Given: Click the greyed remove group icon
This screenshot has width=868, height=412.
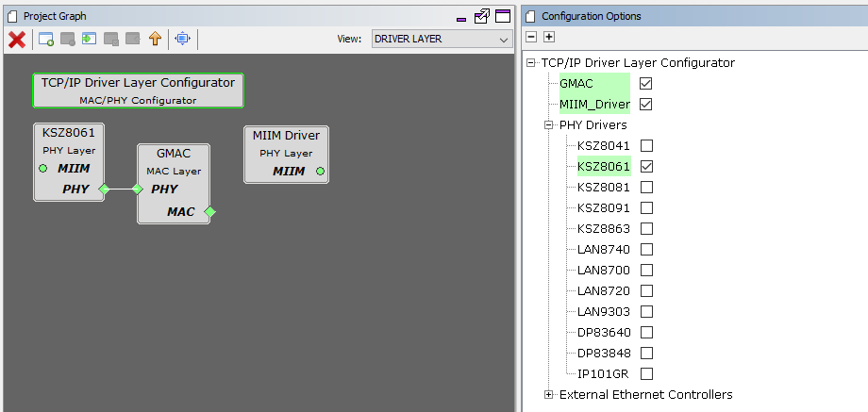Looking at the screenshot, I should click(x=68, y=40).
